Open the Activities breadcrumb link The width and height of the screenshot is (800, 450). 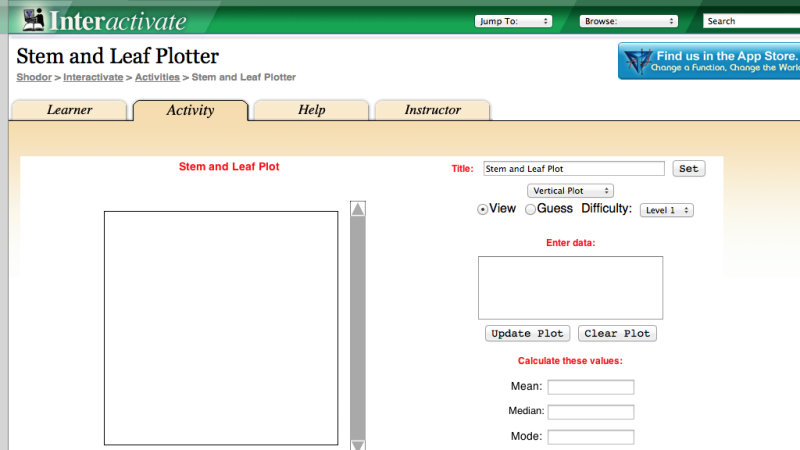point(157,77)
